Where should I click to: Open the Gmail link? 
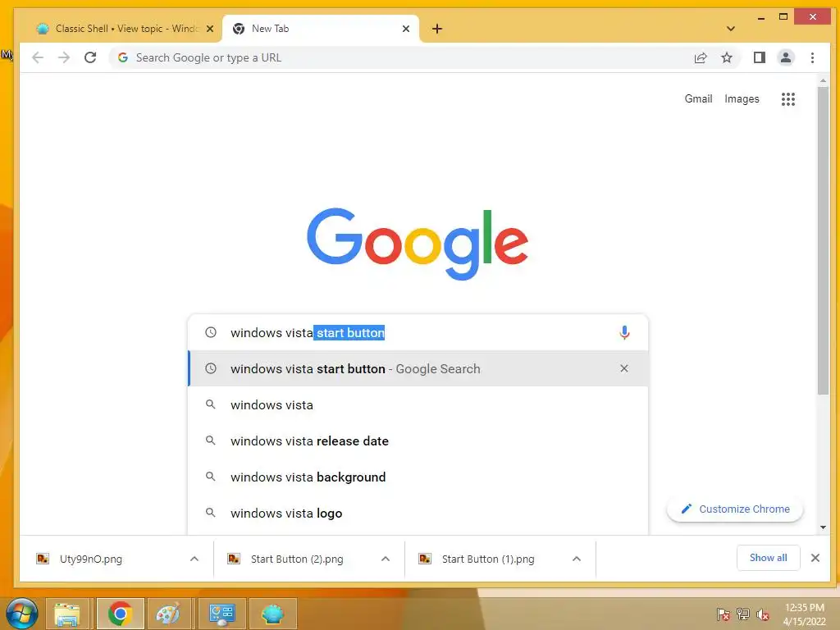point(698,98)
